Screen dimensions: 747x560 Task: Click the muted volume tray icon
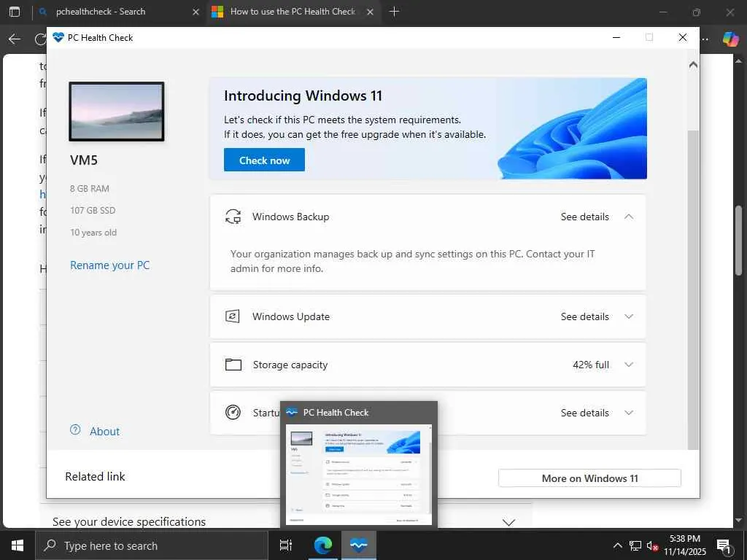click(652, 545)
